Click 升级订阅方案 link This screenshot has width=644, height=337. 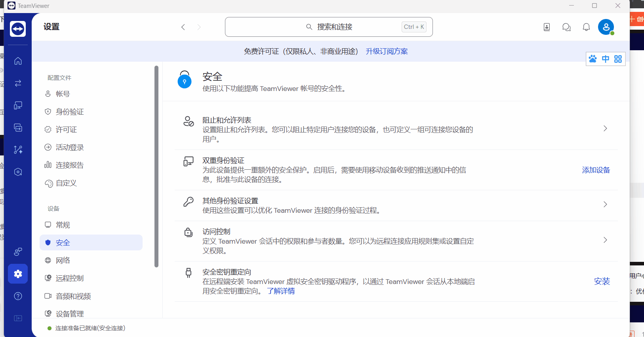(387, 51)
